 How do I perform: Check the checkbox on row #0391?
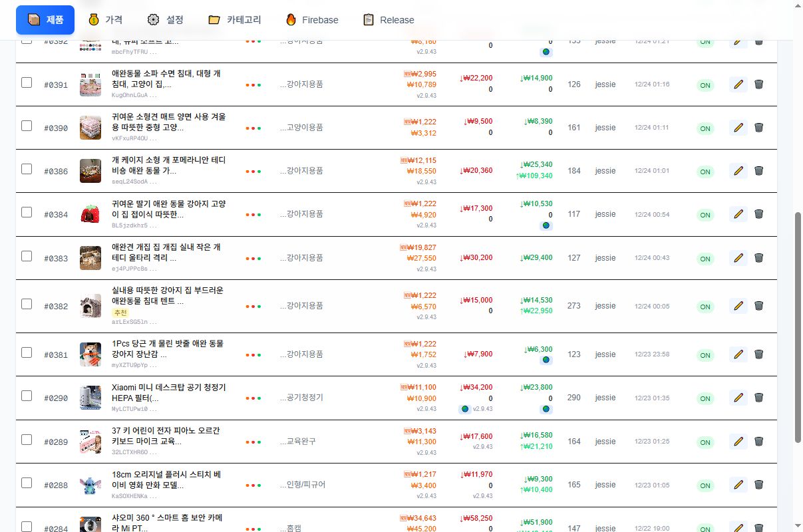[x=27, y=82]
